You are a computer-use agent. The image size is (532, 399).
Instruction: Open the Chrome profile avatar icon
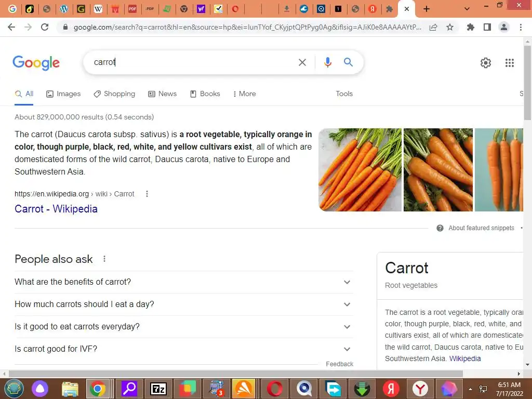[x=504, y=27]
